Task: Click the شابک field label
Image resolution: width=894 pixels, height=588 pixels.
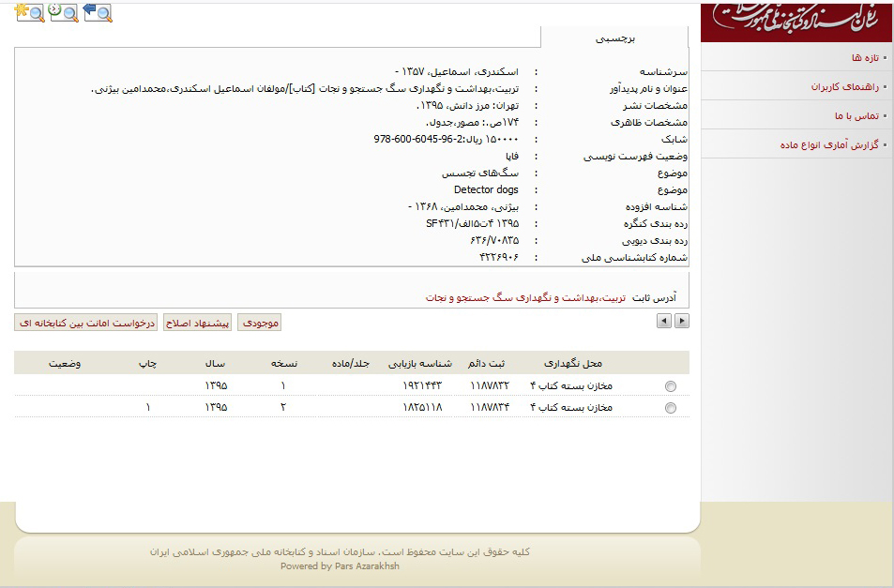Action: pos(674,139)
